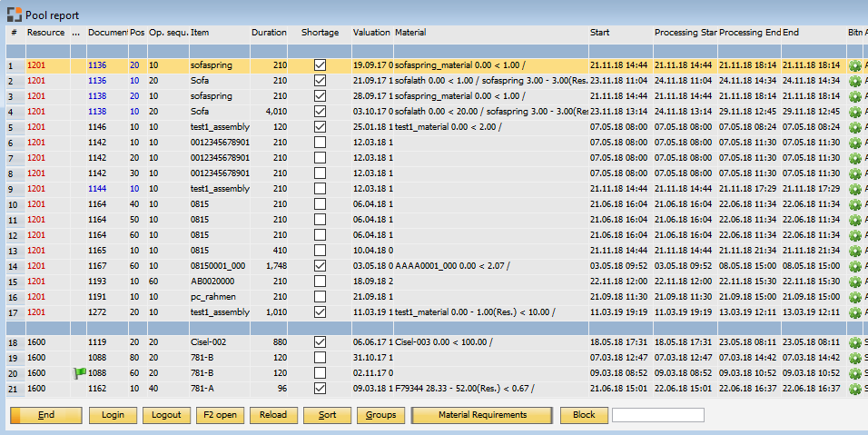The image size is (868, 435).
Task: Click the gear icon in row 5
Action: [854, 127]
